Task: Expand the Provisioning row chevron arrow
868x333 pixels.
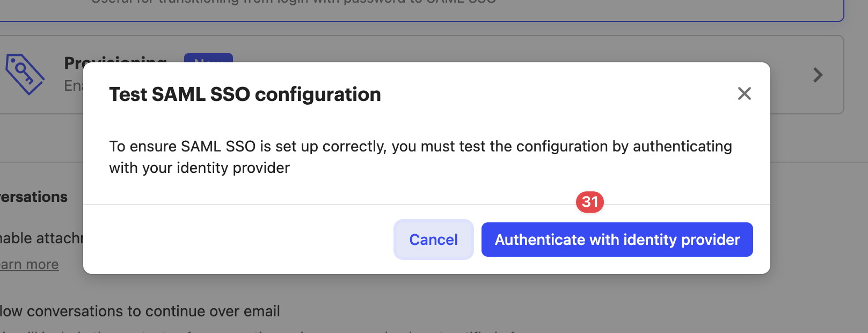Action: point(818,75)
